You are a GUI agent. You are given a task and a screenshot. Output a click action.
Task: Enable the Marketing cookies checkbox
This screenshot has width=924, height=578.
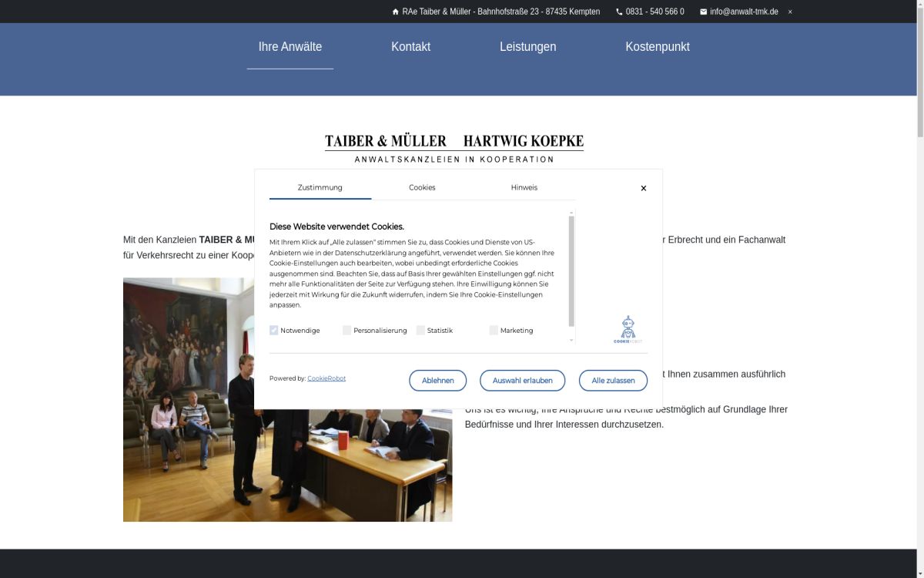[494, 330]
